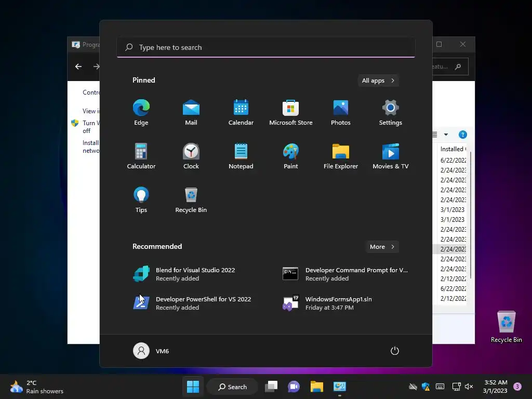Open the Calculator app
The width and height of the screenshot is (532, 399).
point(141,156)
